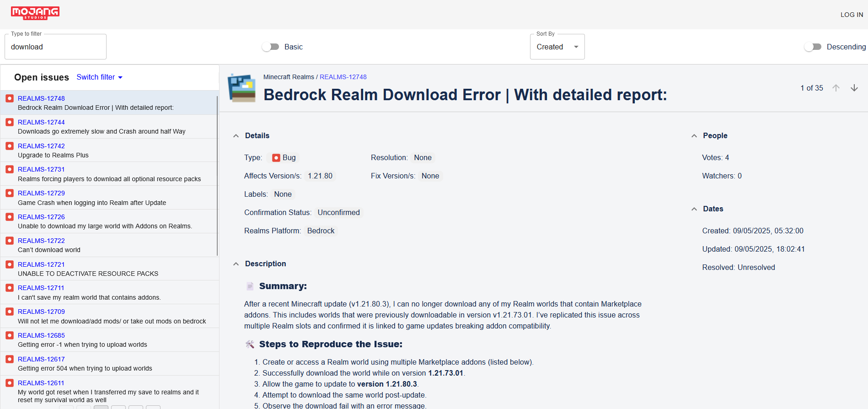The width and height of the screenshot is (868, 409).
Task: Collapse the Dates section
Action: click(694, 209)
